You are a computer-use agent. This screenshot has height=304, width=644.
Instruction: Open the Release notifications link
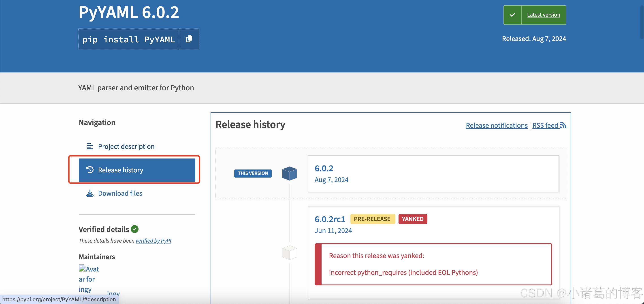(x=497, y=125)
